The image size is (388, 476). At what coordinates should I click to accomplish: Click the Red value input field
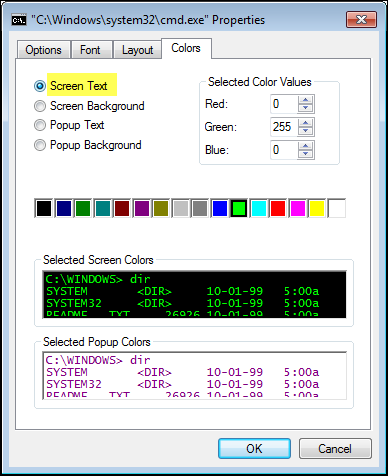click(284, 104)
